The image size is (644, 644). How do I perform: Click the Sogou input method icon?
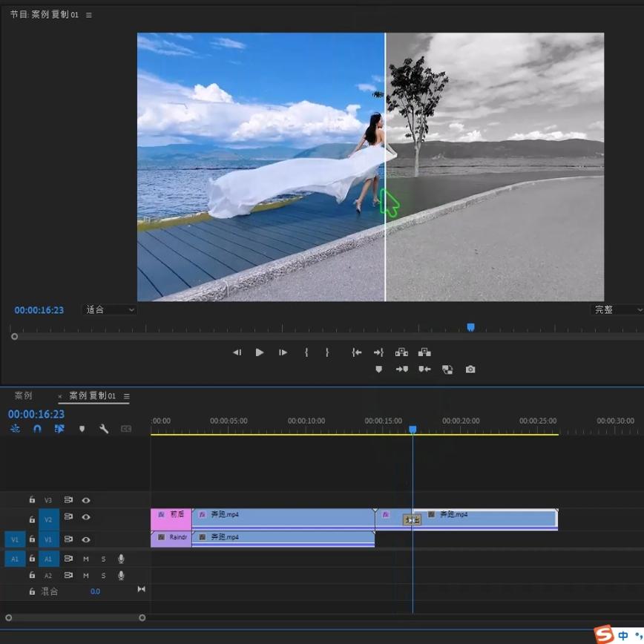(604, 634)
